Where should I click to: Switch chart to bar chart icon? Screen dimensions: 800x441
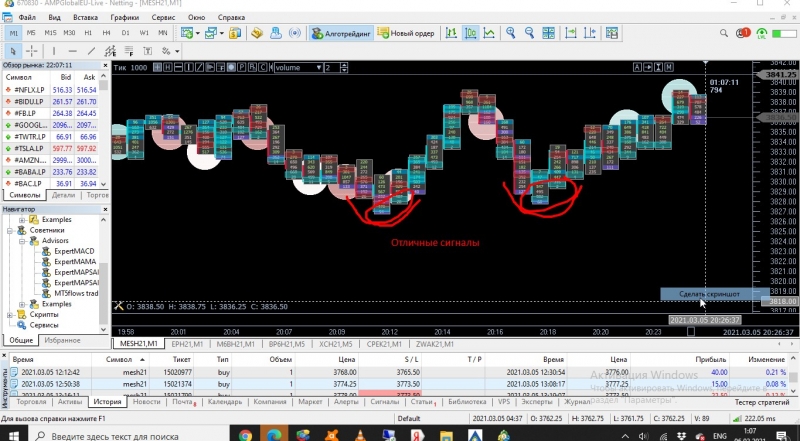452,33
